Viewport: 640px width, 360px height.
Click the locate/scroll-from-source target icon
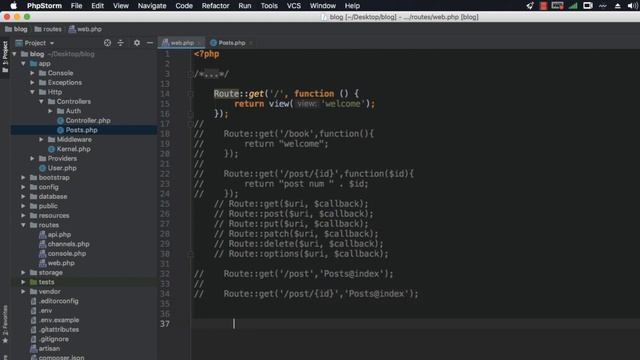click(107, 43)
